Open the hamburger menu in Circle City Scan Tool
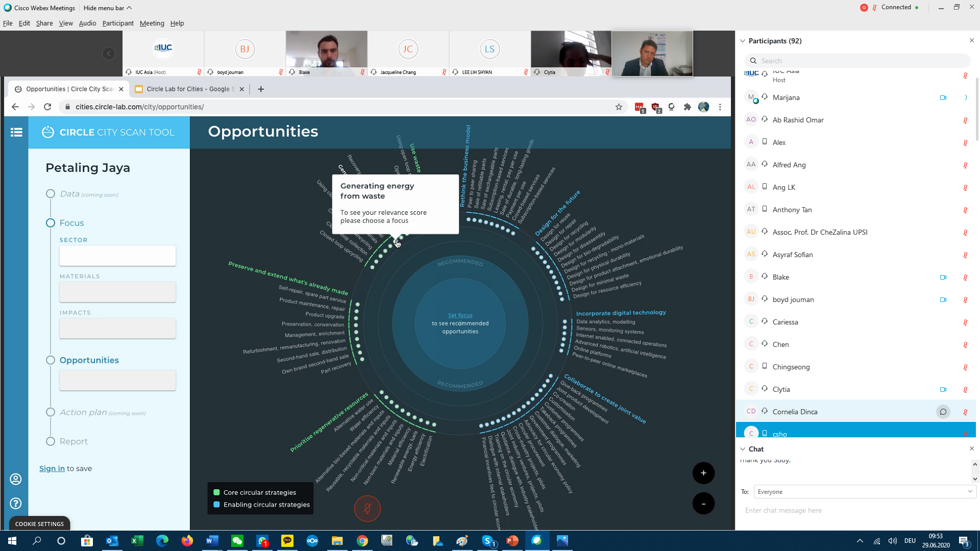The width and height of the screenshot is (980, 551). [16, 132]
